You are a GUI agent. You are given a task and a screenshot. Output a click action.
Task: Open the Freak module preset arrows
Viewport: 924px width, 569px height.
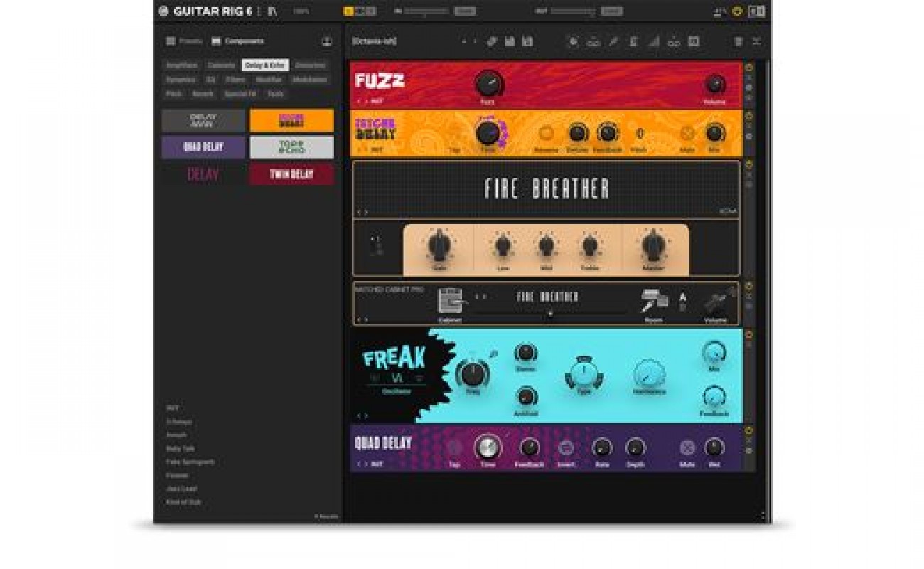coord(362,415)
